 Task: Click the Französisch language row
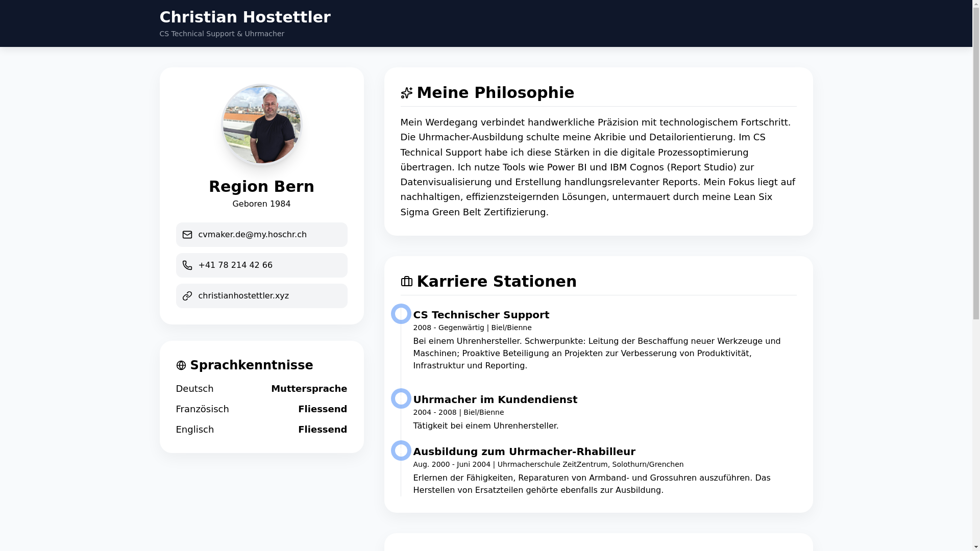(x=261, y=409)
